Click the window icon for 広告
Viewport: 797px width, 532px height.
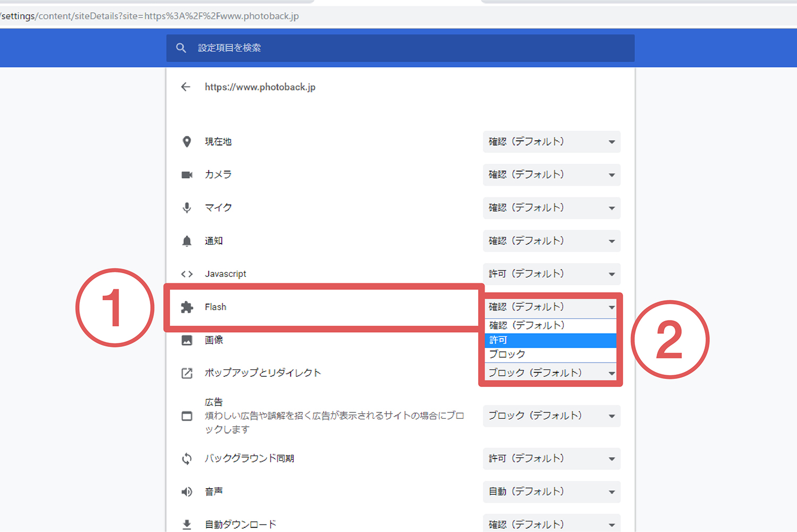(x=187, y=416)
